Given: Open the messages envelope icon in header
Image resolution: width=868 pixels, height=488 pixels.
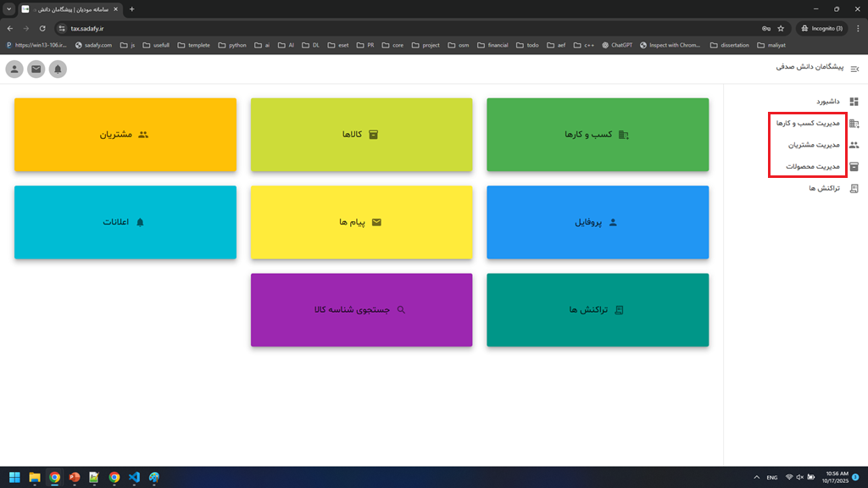Looking at the screenshot, I should tap(36, 69).
